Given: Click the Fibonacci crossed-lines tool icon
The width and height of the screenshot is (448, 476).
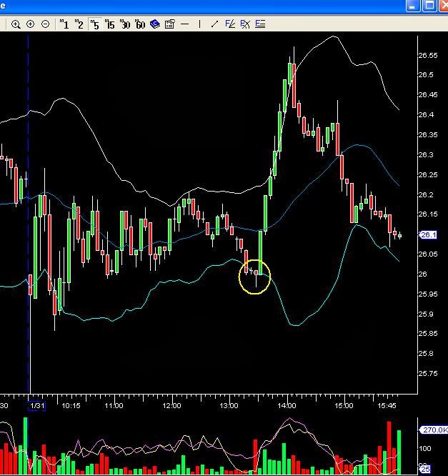Looking at the screenshot, I should coord(244,24).
